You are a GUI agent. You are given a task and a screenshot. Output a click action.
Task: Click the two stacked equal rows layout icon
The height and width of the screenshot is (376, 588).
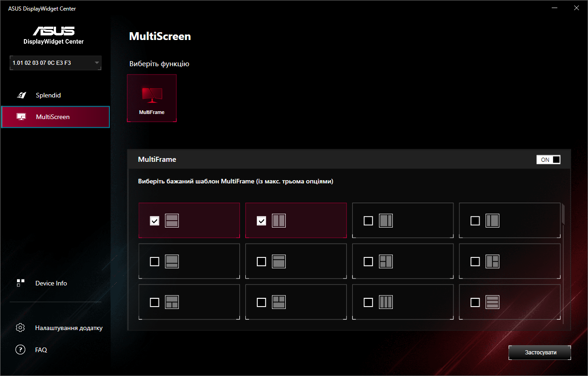coord(172,221)
